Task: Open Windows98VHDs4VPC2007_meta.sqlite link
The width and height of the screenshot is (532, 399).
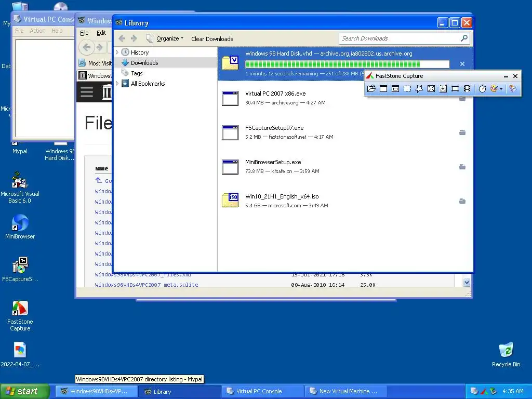Action: pyautogui.click(x=146, y=285)
